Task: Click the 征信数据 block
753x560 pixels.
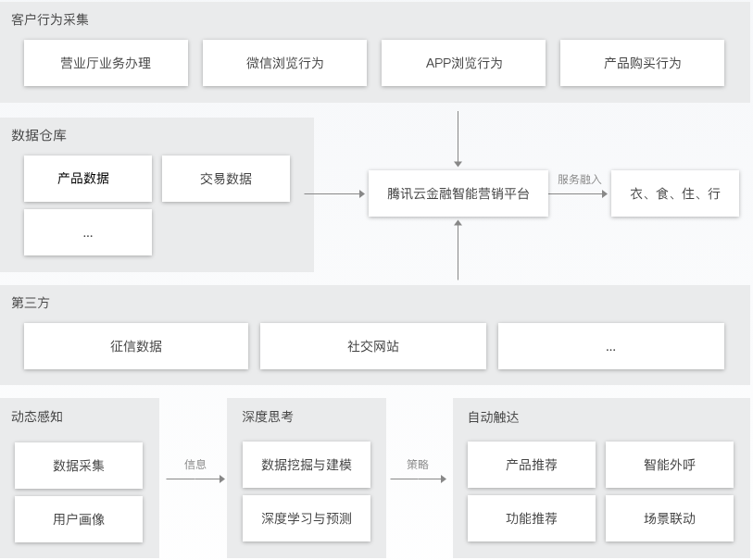Action: (x=134, y=345)
